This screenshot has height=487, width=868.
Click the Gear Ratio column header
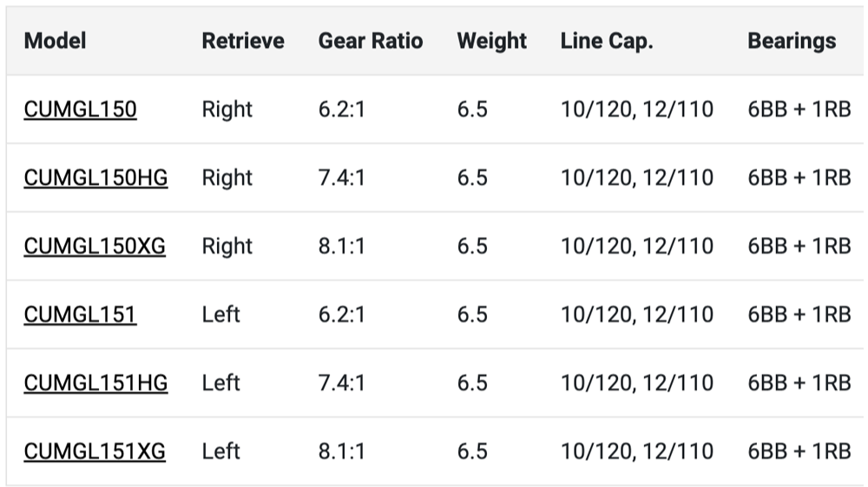[x=371, y=41]
